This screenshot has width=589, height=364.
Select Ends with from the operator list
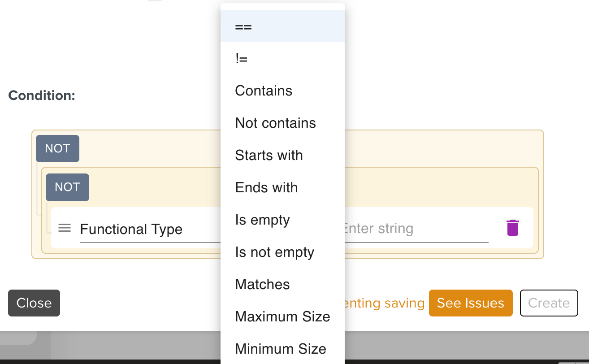tap(266, 187)
